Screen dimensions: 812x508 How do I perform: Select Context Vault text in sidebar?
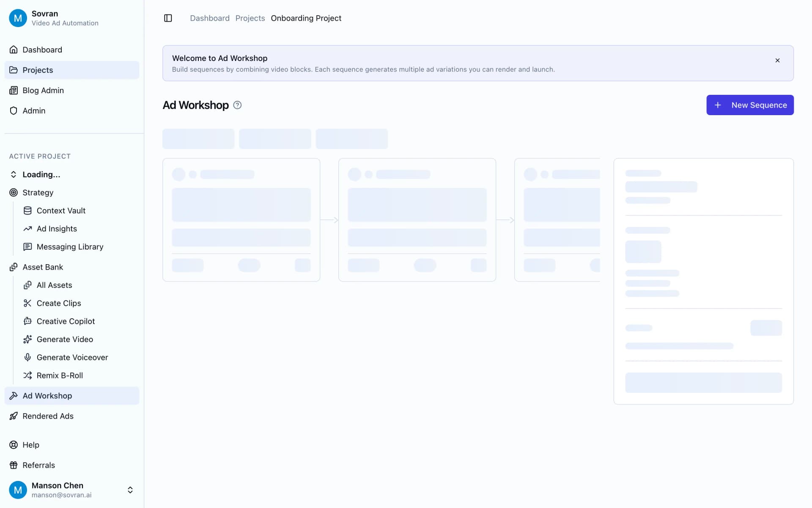point(61,210)
